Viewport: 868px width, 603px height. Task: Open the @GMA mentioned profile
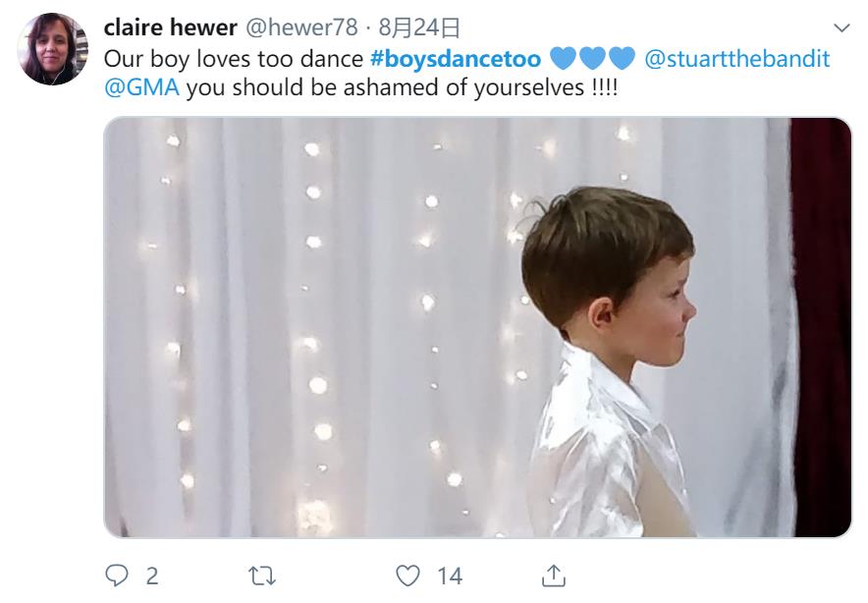(141, 87)
